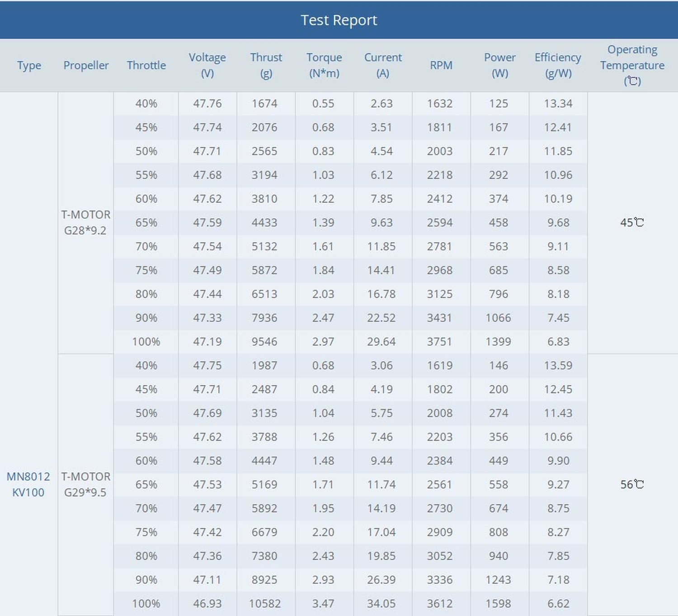This screenshot has width=678, height=616.
Task: Select the 45℃ operating temperature cell
Action: (x=632, y=222)
